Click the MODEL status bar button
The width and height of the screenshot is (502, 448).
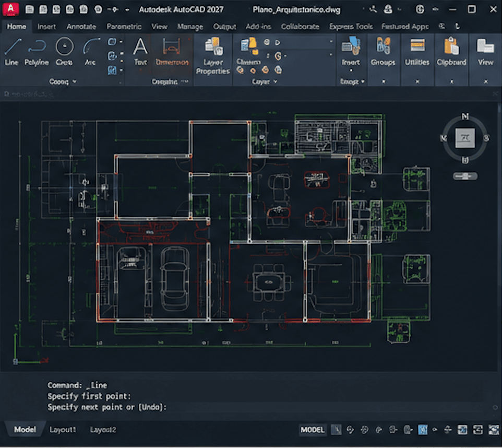click(312, 430)
